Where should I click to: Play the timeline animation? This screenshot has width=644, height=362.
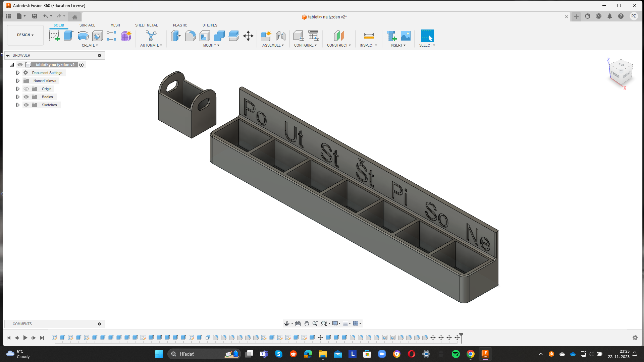[25, 338]
